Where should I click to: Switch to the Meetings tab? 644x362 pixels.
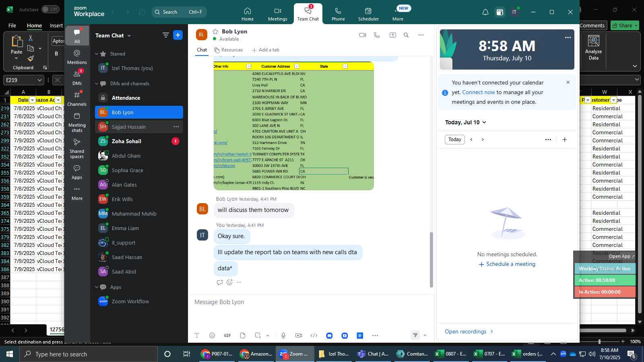278,14
